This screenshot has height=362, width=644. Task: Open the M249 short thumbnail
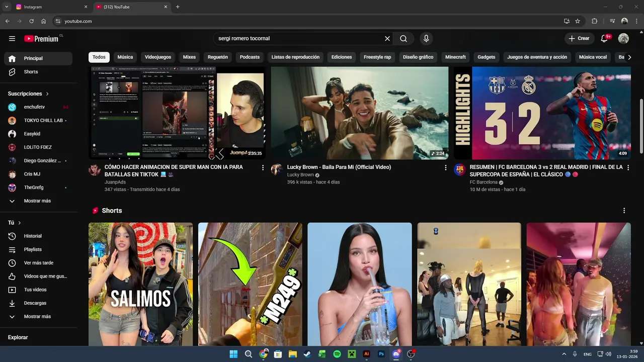pos(250,284)
